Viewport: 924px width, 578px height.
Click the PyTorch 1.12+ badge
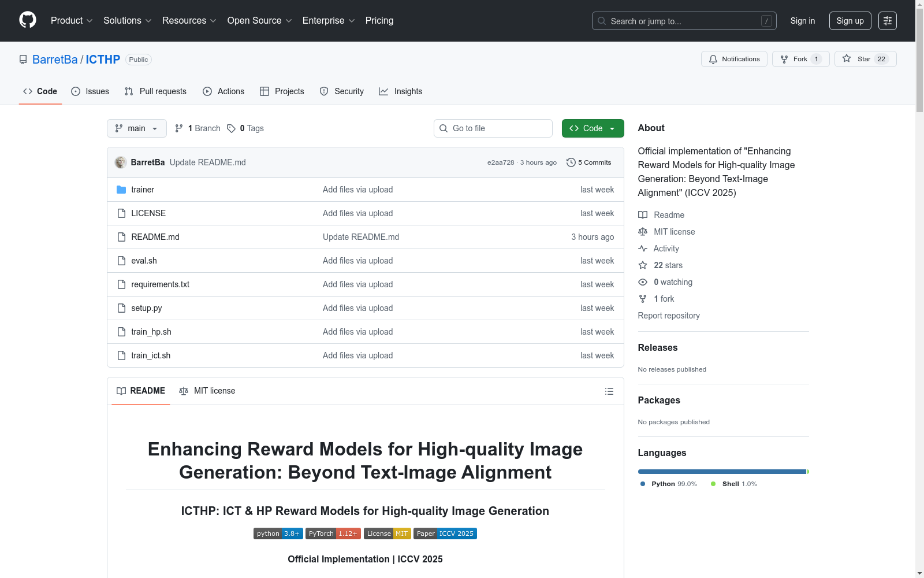pos(333,533)
